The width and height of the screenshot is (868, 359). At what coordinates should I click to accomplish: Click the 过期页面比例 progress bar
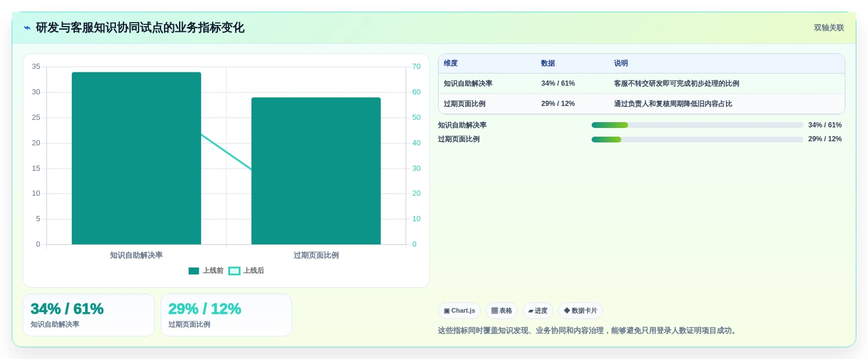tap(697, 140)
